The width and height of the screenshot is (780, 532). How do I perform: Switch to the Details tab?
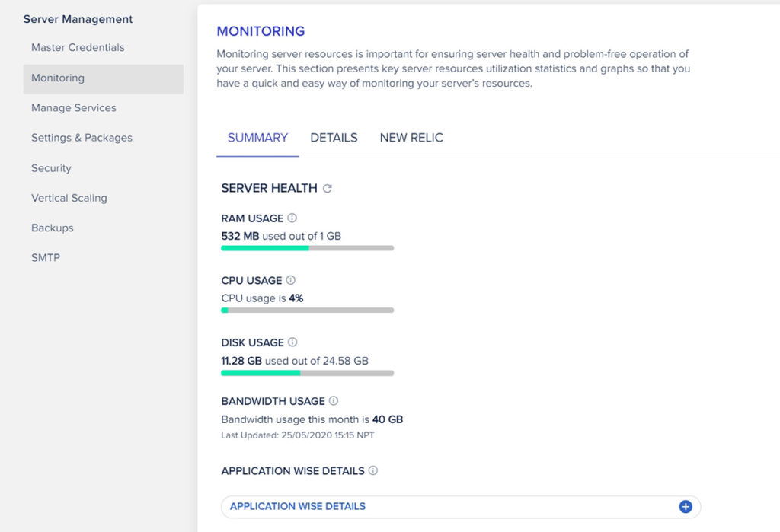pos(334,138)
